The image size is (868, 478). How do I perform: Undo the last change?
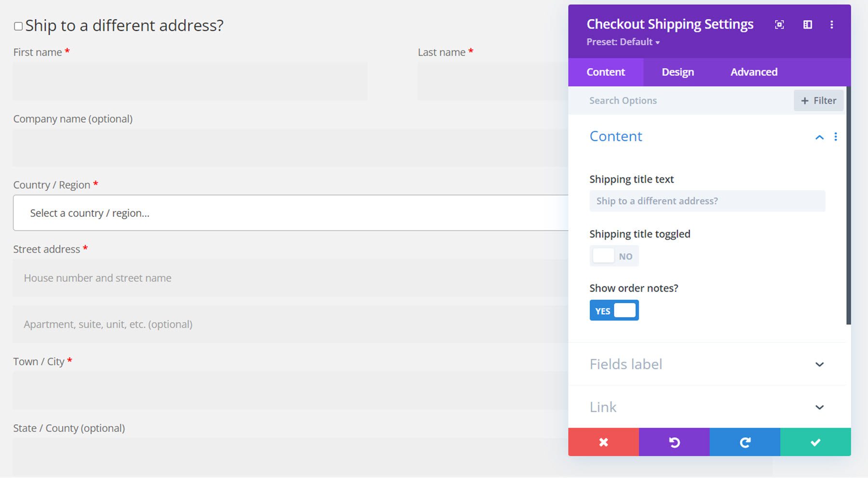[674, 442]
